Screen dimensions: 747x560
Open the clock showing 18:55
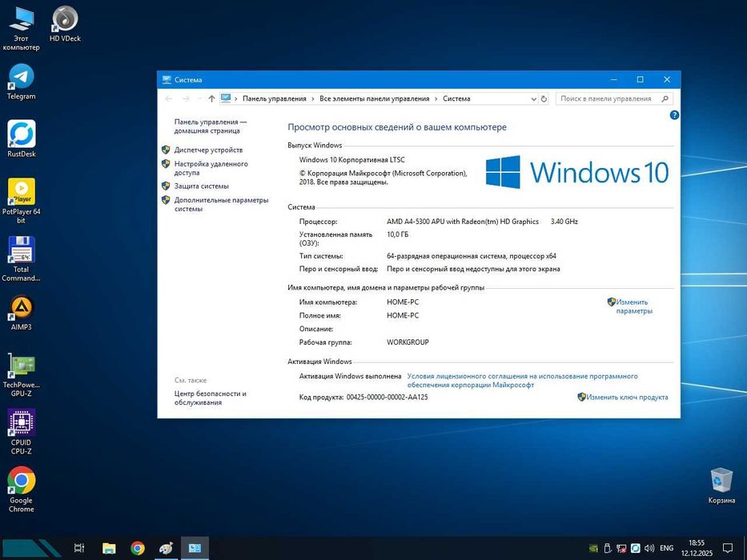coord(696,548)
